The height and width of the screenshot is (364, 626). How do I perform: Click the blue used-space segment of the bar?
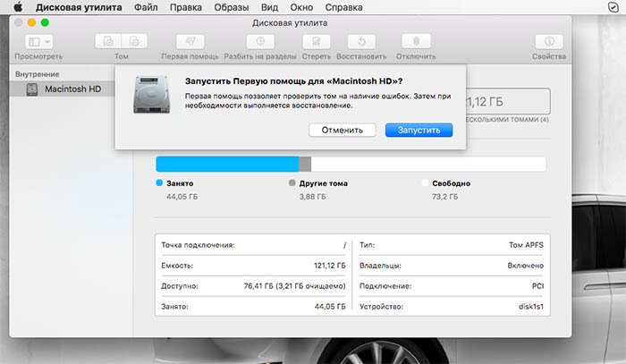227,164
